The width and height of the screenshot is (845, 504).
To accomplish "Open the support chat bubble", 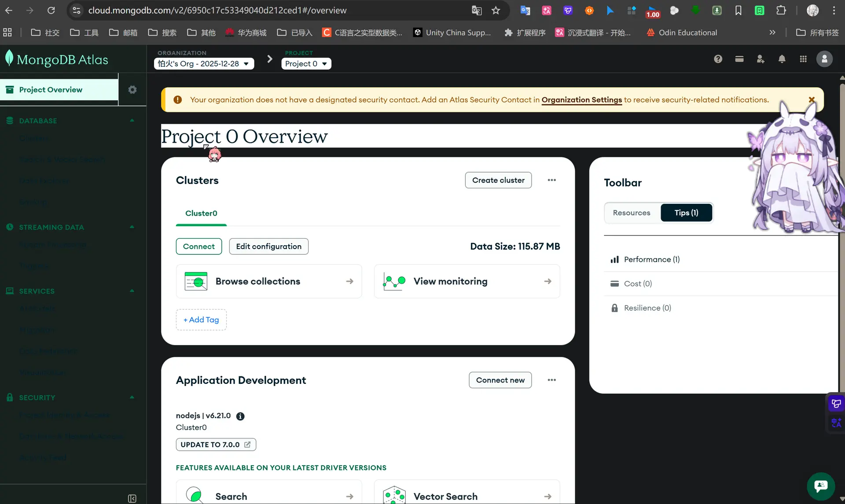I will [821, 486].
